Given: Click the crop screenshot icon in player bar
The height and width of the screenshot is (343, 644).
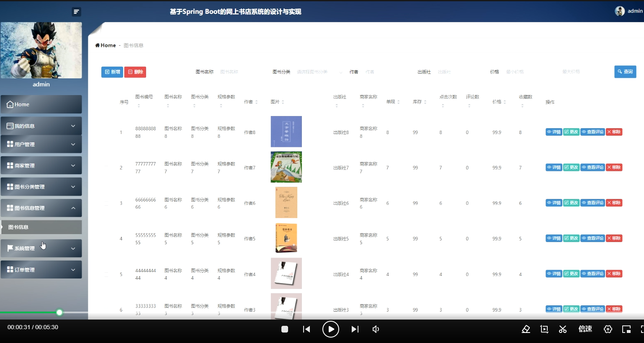Looking at the screenshot, I should coord(544,329).
